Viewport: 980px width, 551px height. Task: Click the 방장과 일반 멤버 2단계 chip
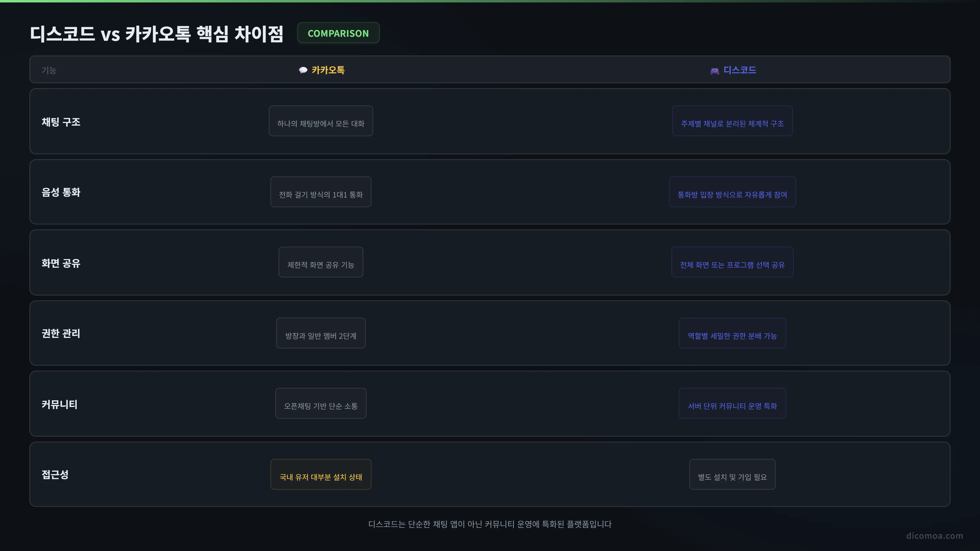click(321, 333)
